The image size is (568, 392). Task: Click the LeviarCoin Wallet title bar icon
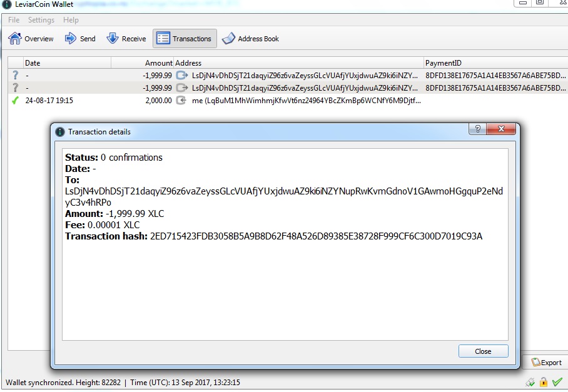point(7,4)
